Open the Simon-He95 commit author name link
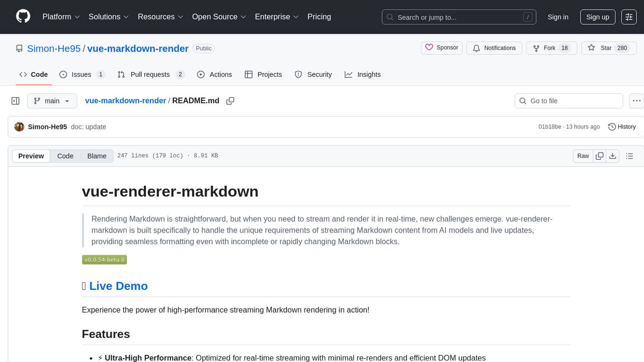This screenshot has width=644, height=362. [x=47, y=127]
